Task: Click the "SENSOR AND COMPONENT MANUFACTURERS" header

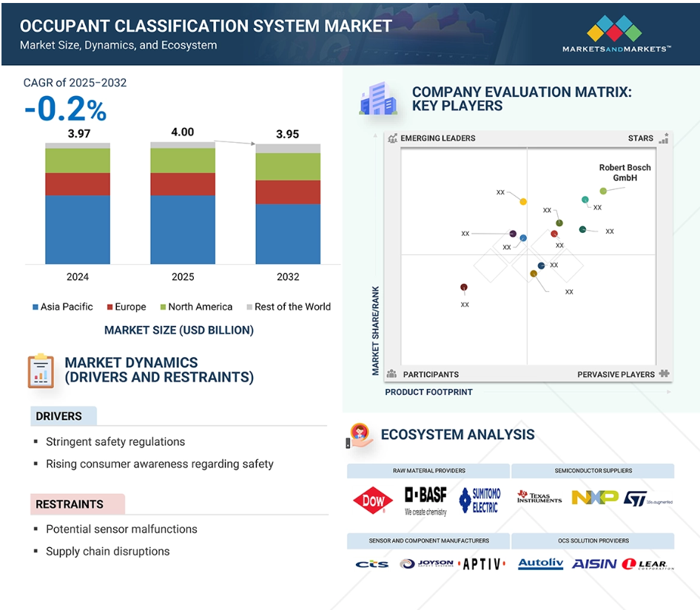Action: pos(429,540)
